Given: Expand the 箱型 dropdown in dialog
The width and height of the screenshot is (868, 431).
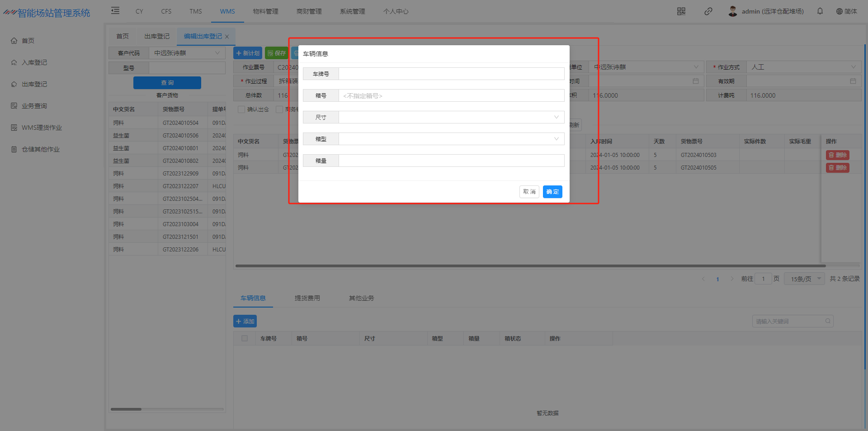Looking at the screenshot, I should [451, 139].
